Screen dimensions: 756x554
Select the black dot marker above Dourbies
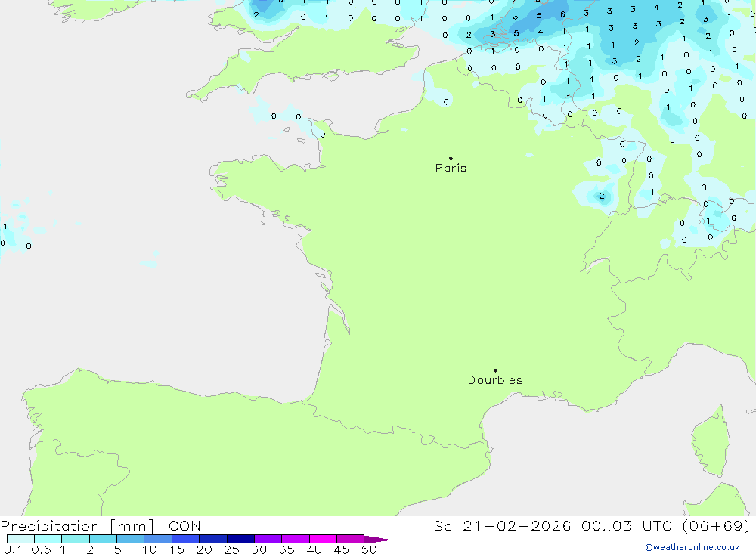[x=495, y=370]
